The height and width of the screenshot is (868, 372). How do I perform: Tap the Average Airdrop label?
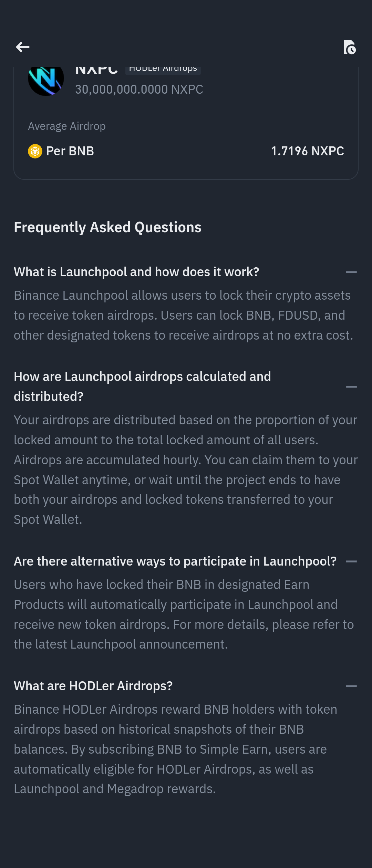[67, 126]
